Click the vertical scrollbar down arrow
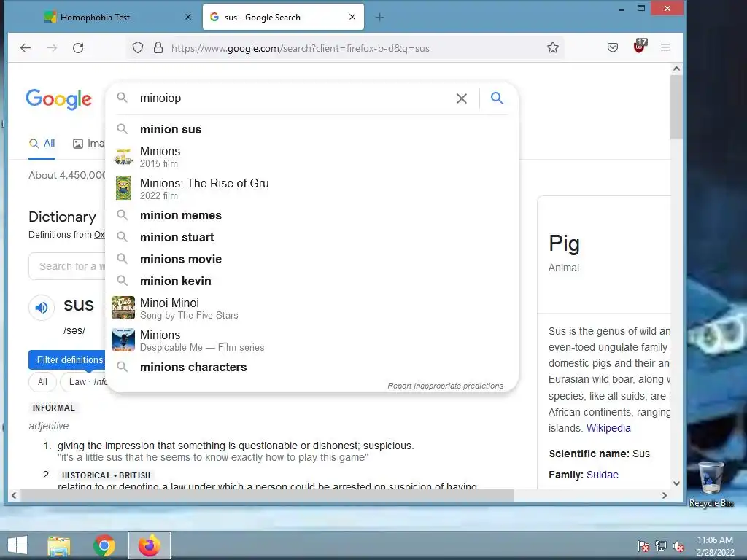 (x=676, y=483)
